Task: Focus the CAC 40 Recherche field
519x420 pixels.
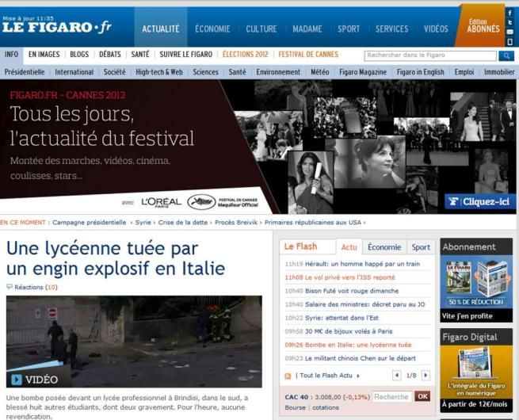Action: pos(392,396)
